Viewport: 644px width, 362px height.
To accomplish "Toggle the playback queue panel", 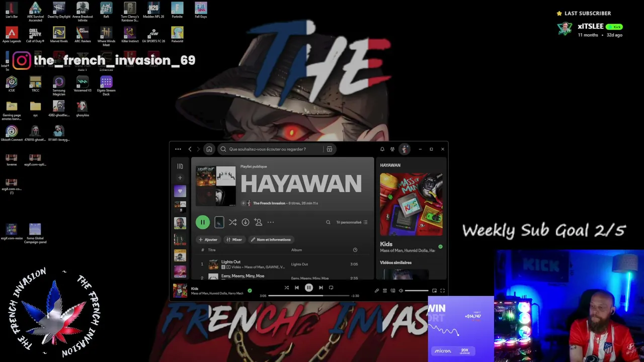I will click(385, 291).
